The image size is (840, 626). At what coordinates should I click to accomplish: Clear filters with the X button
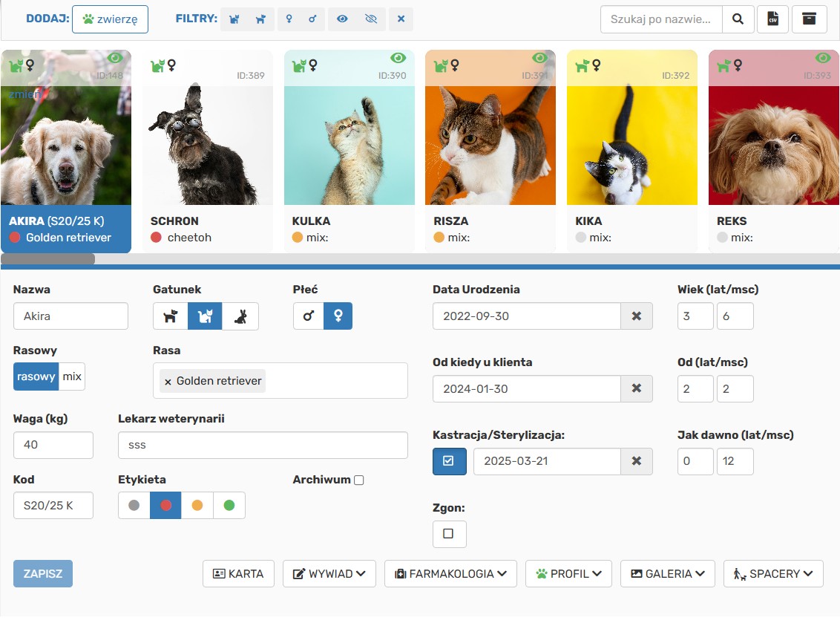[x=401, y=19]
